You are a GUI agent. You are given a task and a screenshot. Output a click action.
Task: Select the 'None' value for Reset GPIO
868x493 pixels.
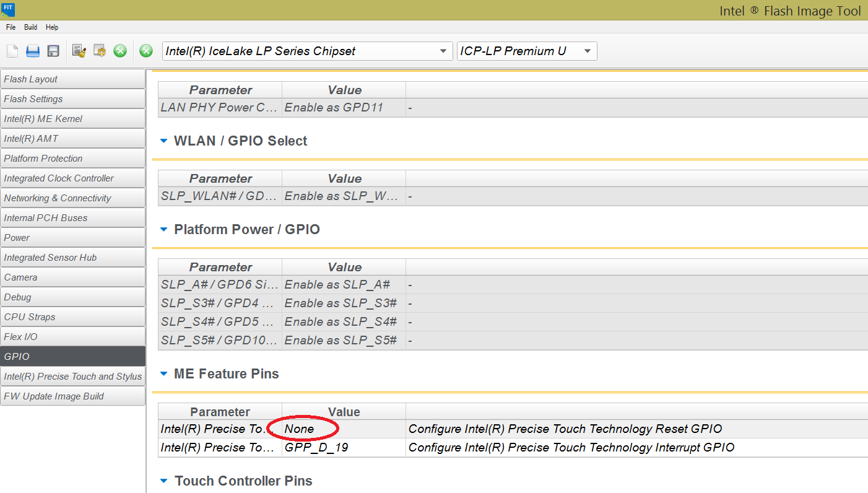pos(344,429)
